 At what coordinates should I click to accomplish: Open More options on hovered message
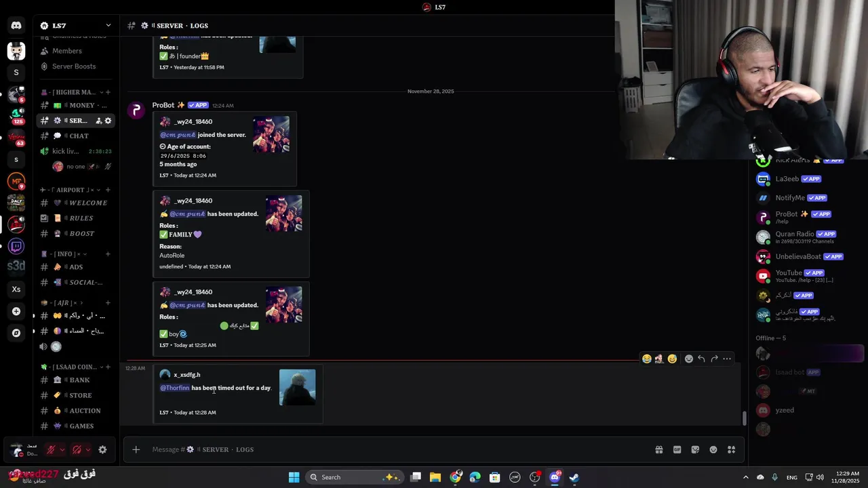pos(727,359)
